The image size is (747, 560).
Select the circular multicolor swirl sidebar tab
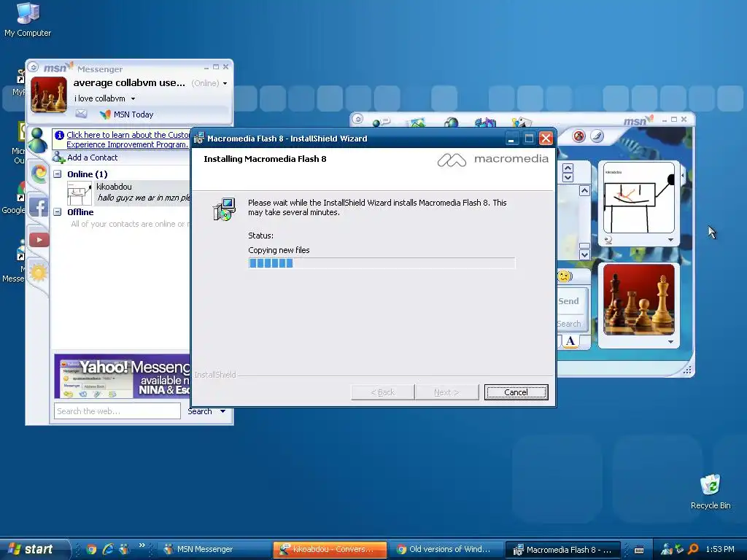(x=39, y=174)
